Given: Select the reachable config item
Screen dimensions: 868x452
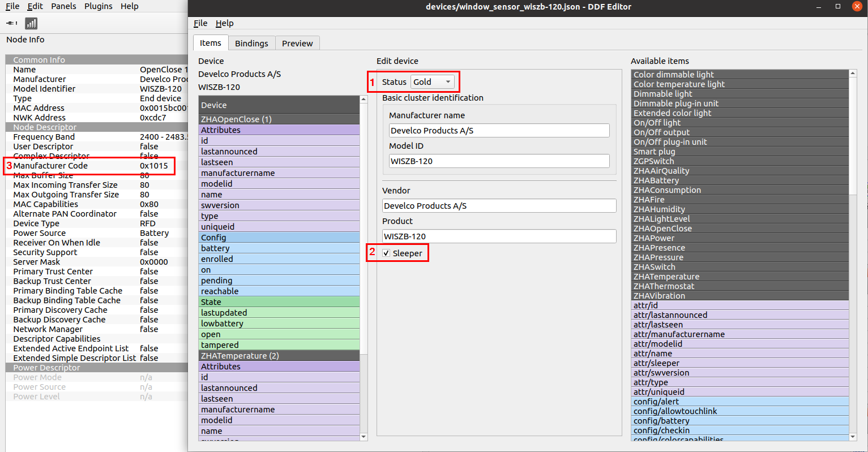Looking at the screenshot, I should 279,291.
